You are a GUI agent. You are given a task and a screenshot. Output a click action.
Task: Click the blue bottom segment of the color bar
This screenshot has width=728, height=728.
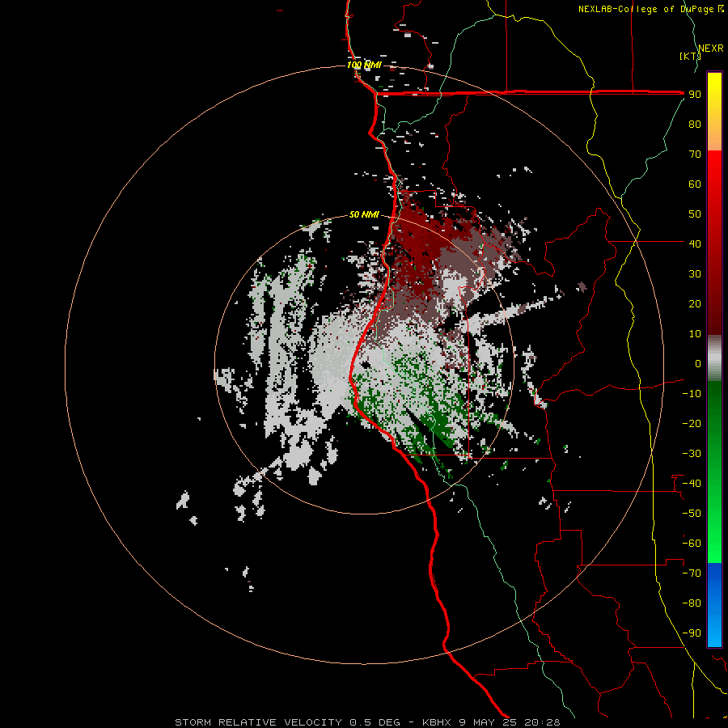click(x=714, y=604)
